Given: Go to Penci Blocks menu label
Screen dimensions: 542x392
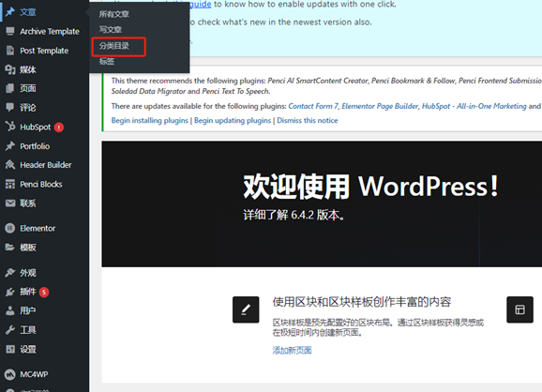Looking at the screenshot, I should click(41, 184).
